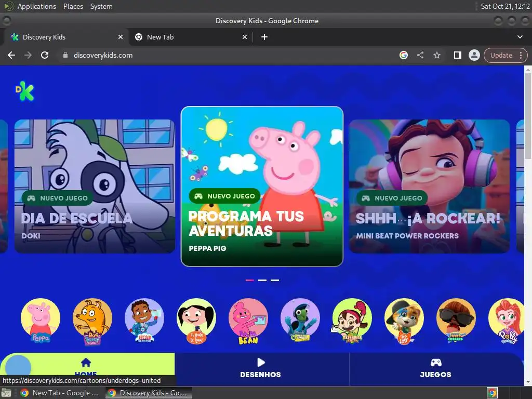Viewport: 532px width, 399px height.
Task: Open the Mini Beat Power Rockers character icon
Action: [x=456, y=321]
